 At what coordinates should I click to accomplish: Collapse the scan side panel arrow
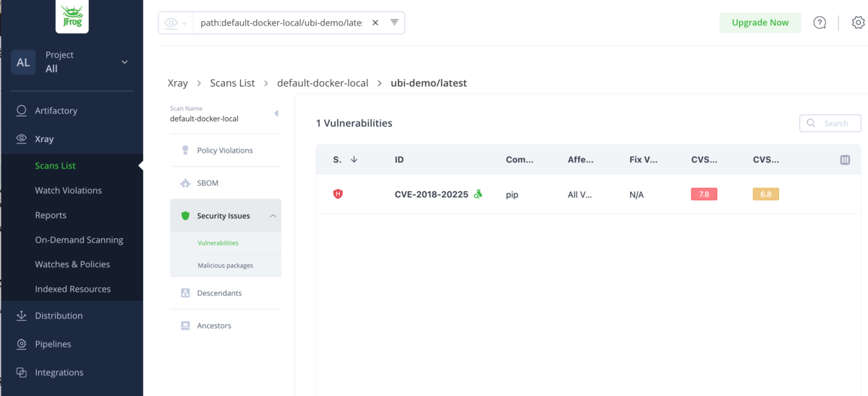click(276, 114)
